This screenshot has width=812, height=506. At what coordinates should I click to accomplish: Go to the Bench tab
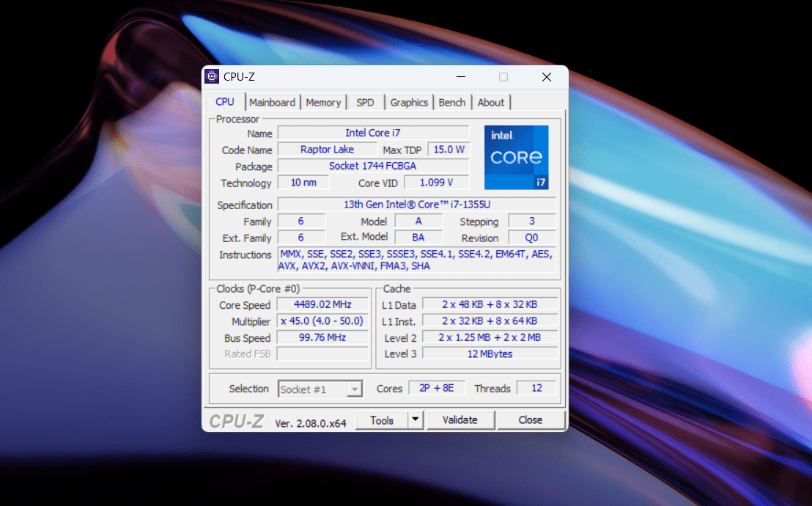[x=452, y=103]
